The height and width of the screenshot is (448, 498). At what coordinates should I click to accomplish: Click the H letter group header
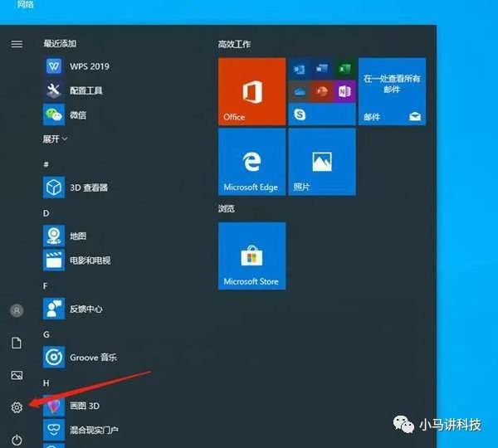click(x=46, y=383)
